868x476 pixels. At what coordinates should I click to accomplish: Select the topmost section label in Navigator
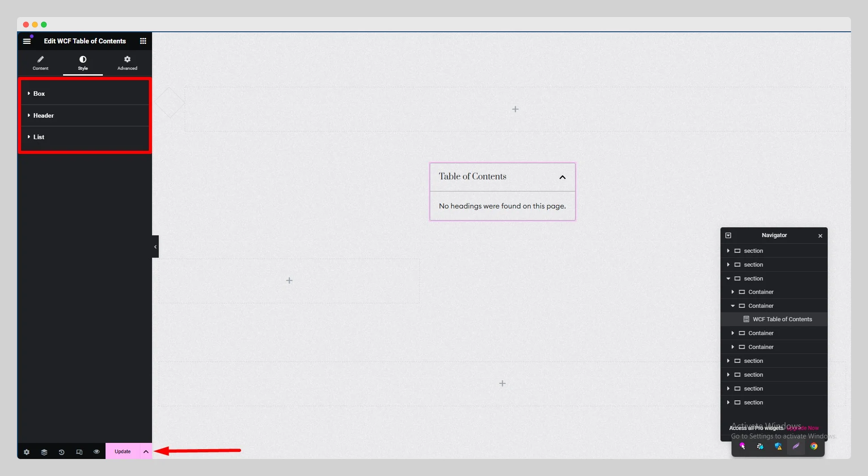753,251
